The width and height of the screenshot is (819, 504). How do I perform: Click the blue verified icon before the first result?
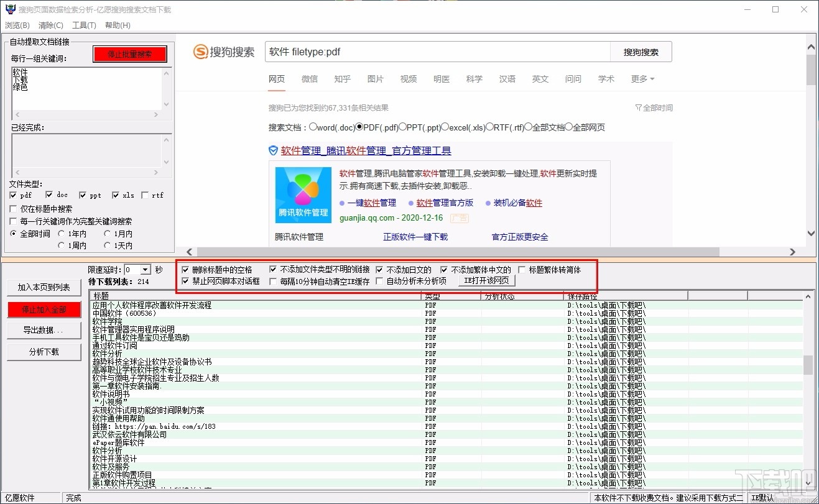coord(273,150)
